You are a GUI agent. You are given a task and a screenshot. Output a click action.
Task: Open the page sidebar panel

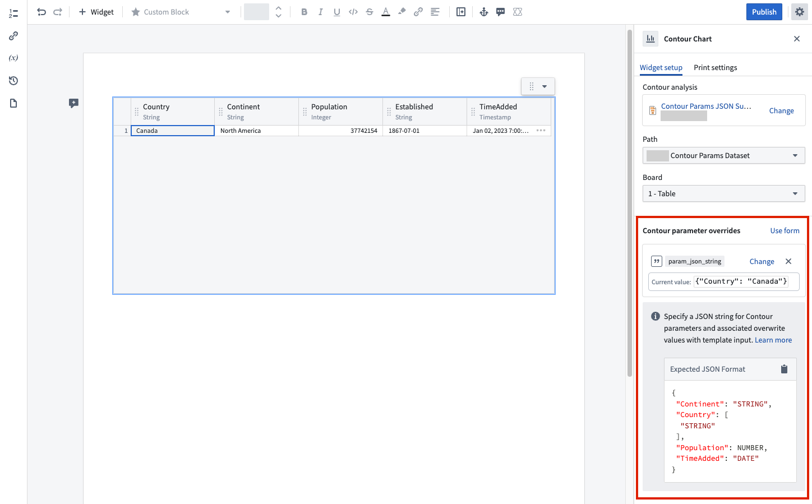pyautogui.click(x=13, y=103)
